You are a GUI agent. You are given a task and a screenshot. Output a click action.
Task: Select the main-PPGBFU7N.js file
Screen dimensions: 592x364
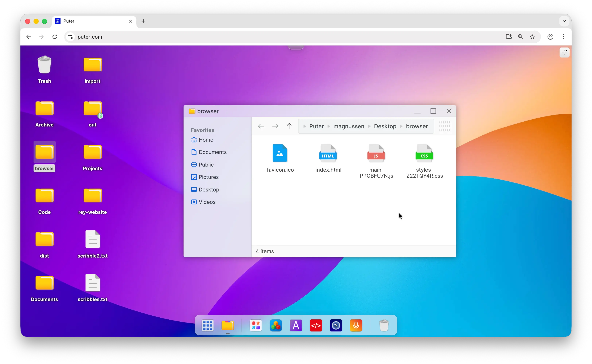376,160
